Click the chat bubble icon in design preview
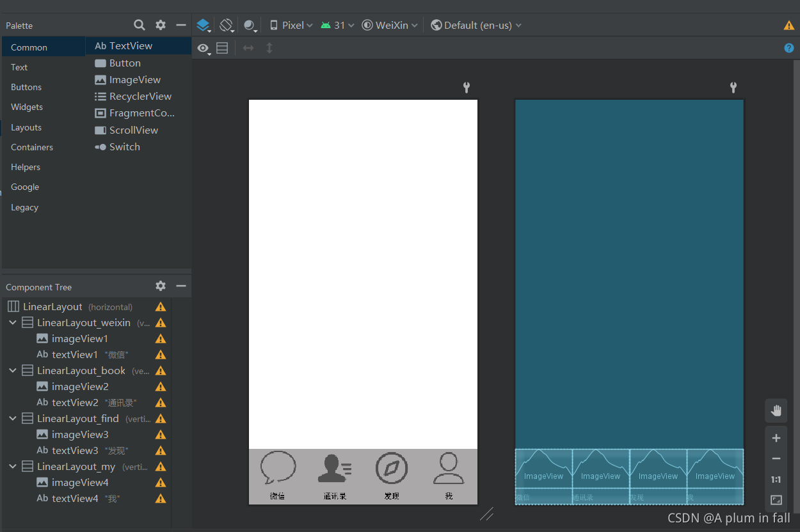Screen dimensions: 800x532 [x=278, y=467]
